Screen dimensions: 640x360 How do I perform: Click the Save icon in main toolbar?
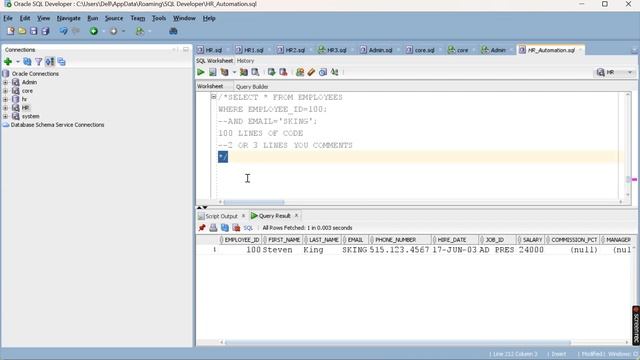coord(33,31)
